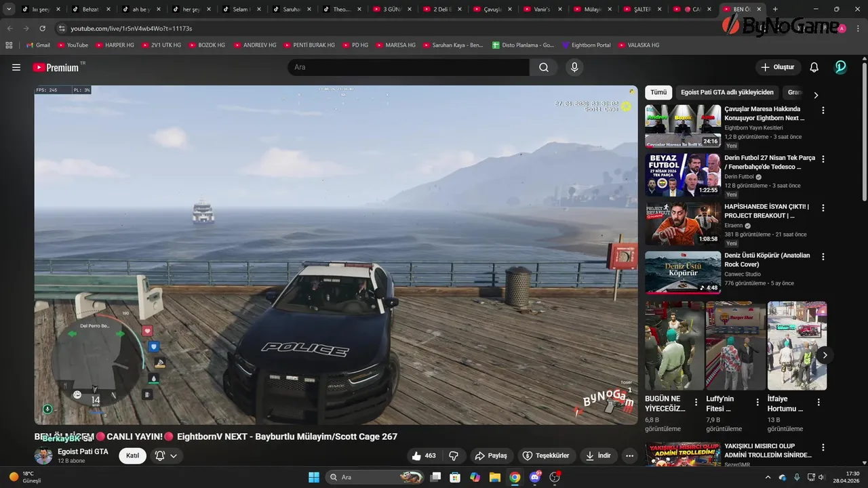
Task: Click the search magnifier button
Action: [x=544, y=67]
